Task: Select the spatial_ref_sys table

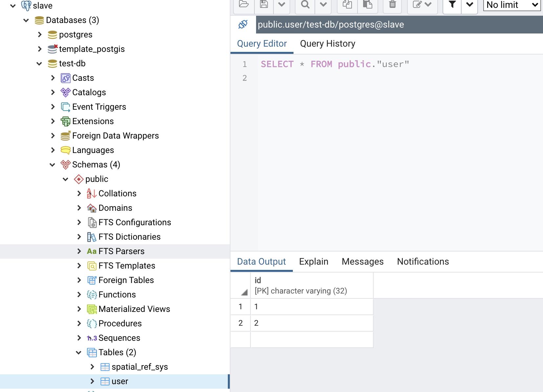Action: coord(140,367)
